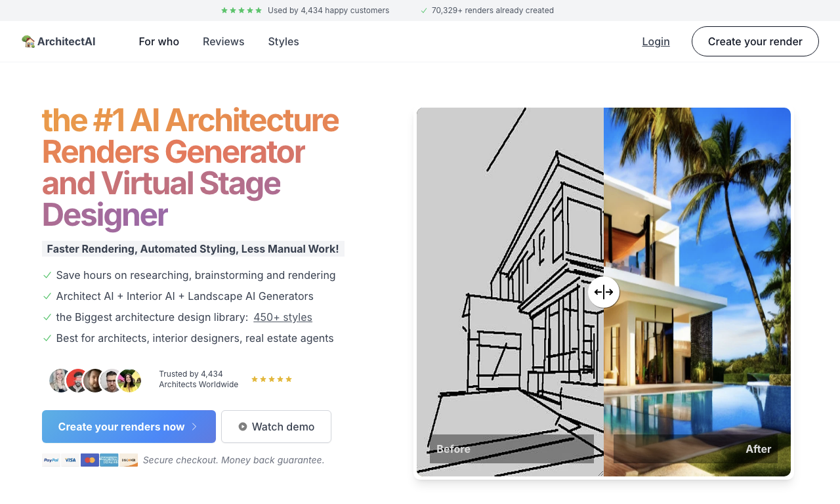
Task: Click the ArchitectAI brand name
Action: 66,41
